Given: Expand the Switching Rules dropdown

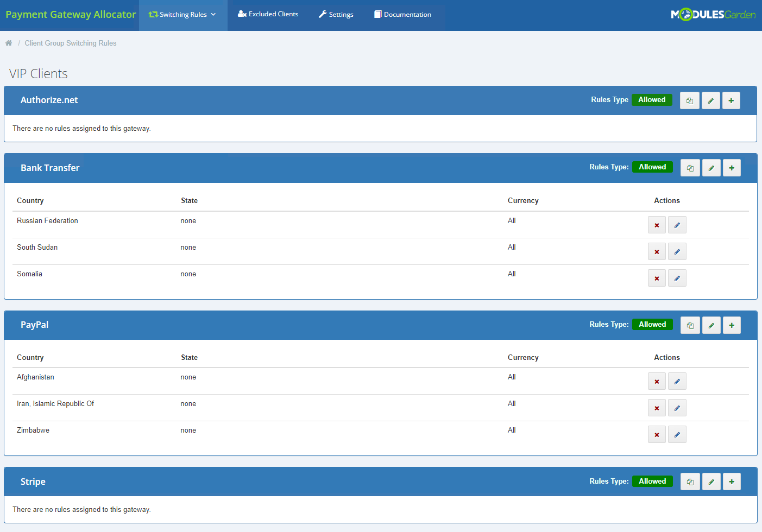Looking at the screenshot, I should [x=183, y=15].
